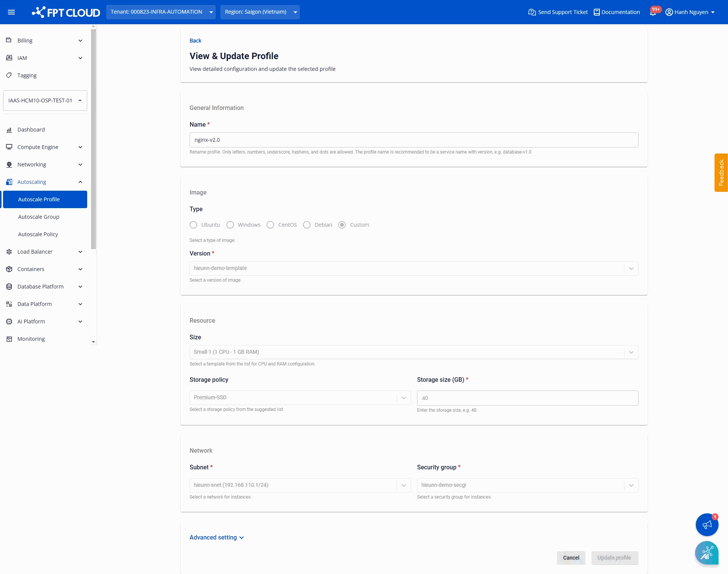This screenshot has height=574, width=728.
Task: Open the Storage policy Premium-SSD dropdown
Action: pos(300,398)
